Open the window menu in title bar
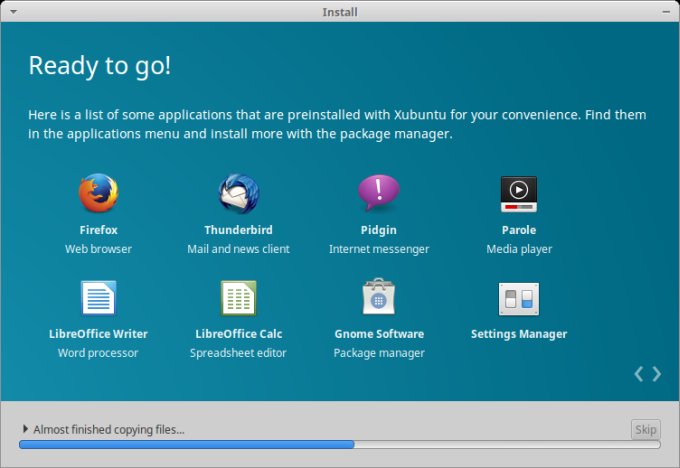This screenshot has width=680, height=468. [13, 12]
